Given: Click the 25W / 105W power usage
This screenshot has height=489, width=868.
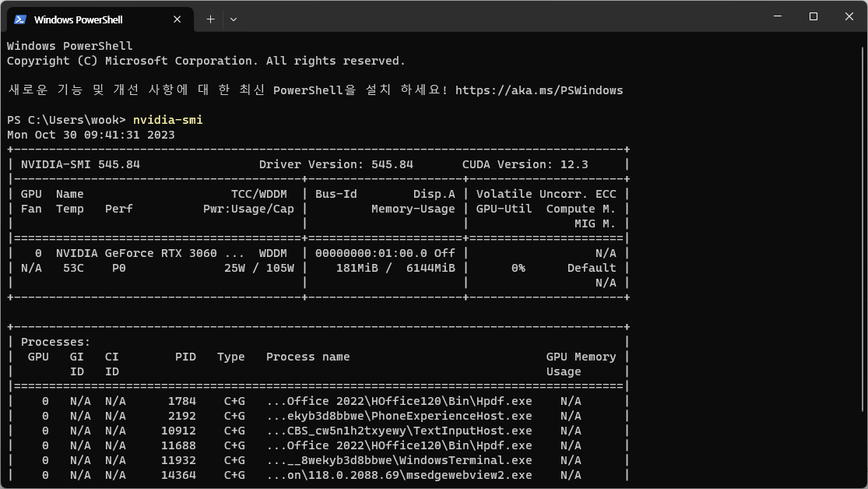Looking at the screenshot, I should 259,268.
